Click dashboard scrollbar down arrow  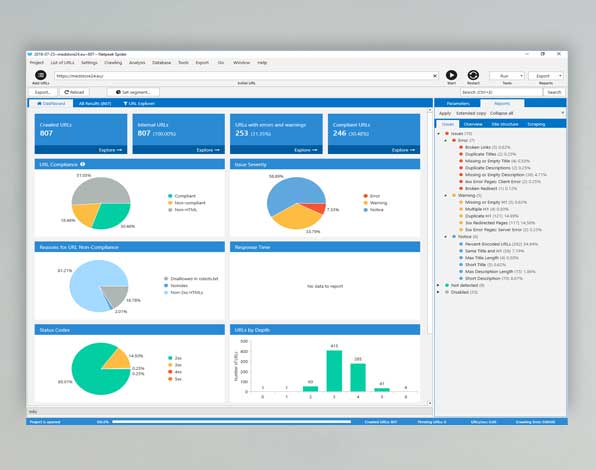tap(430, 403)
